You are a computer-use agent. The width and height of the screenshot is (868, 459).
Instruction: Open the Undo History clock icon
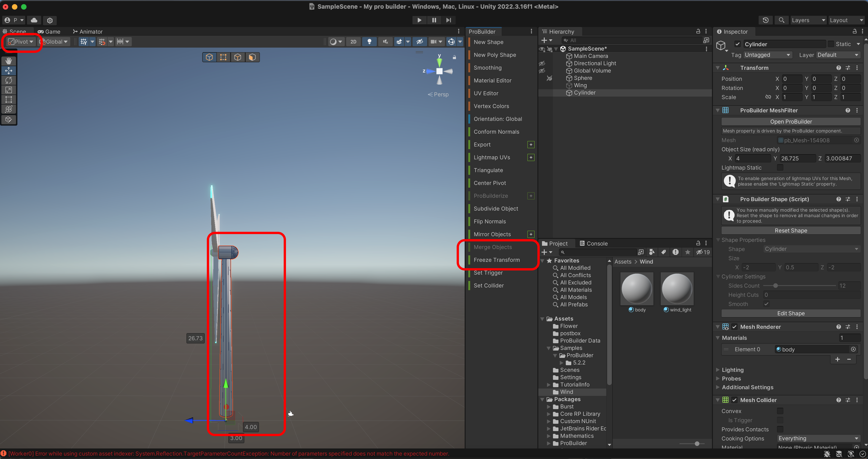click(x=765, y=20)
